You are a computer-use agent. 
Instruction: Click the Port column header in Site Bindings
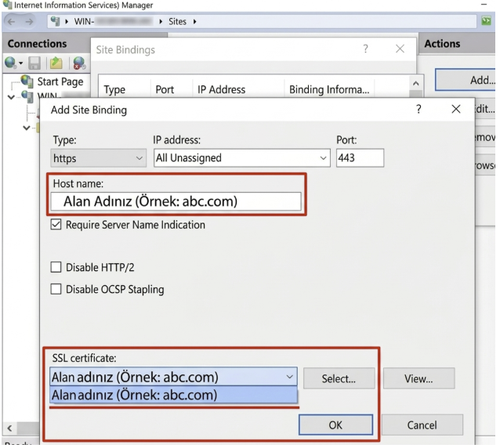point(165,89)
